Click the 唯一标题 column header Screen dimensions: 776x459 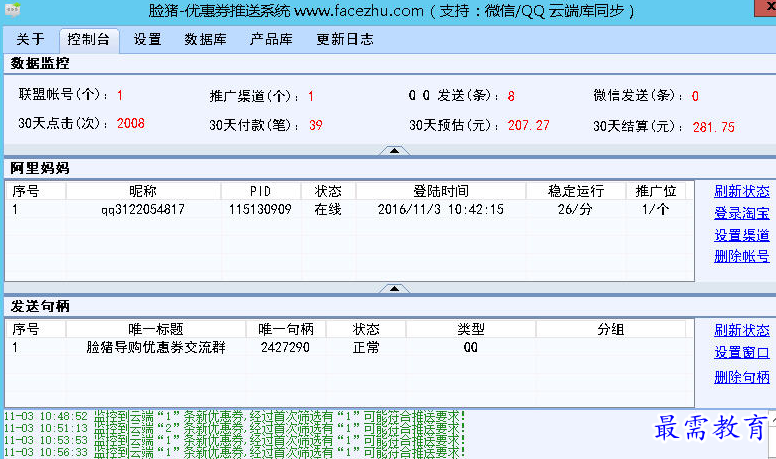pos(156,329)
